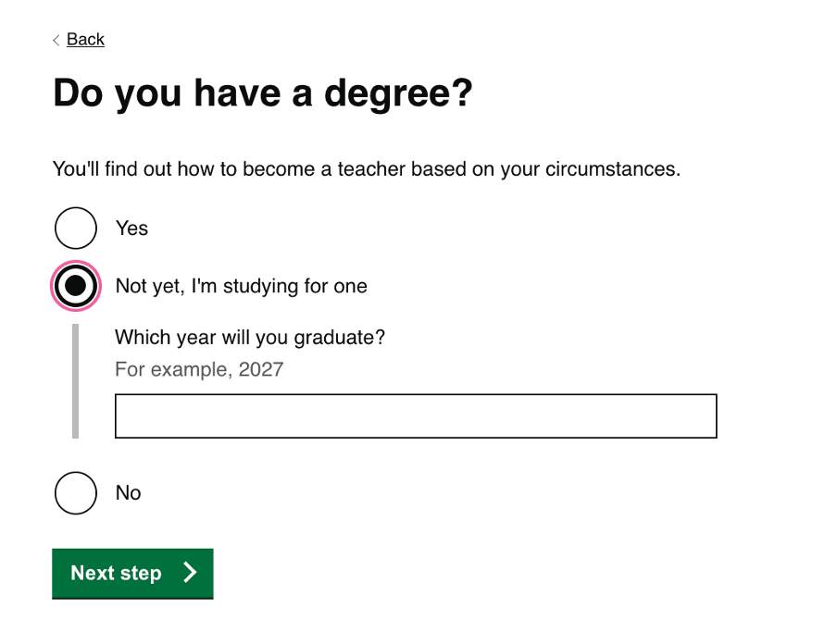Click the filled dot of the selected radio

(x=76, y=287)
